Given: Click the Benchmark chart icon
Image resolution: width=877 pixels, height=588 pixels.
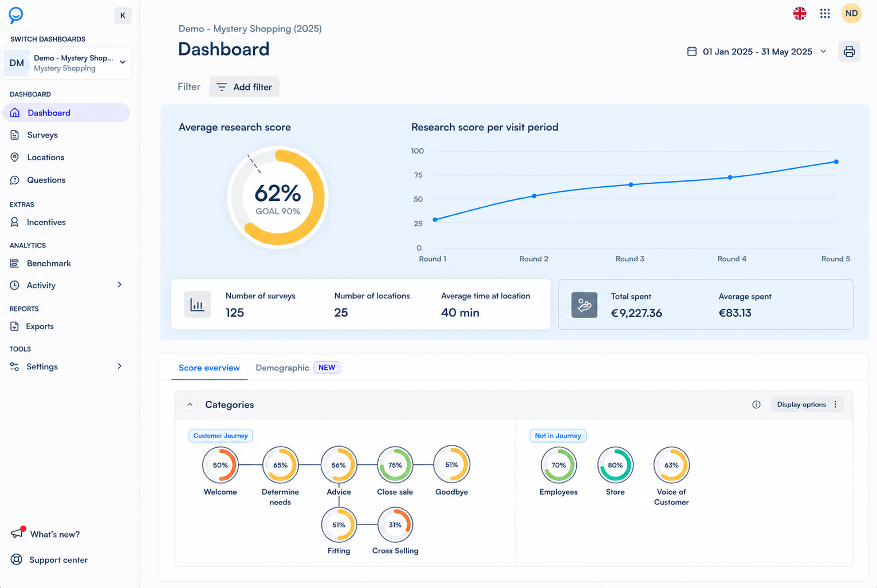Looking at the screenshot, I should tap(15, 263).
